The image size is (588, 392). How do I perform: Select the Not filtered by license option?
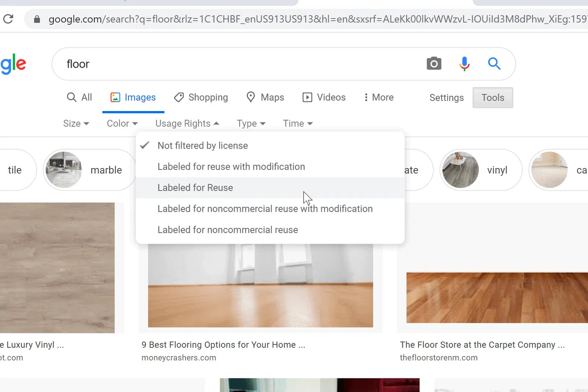202,145
